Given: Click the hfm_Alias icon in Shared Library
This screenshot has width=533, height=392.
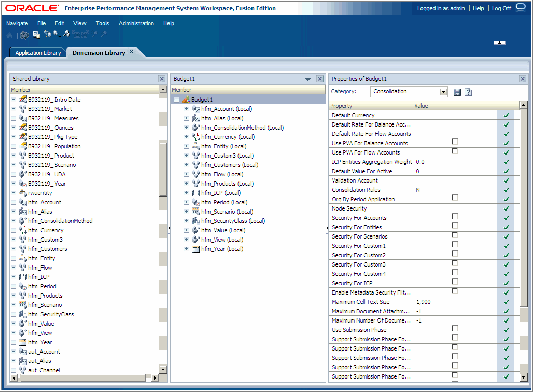Looking at the screenshot, I should click(23, 212).
